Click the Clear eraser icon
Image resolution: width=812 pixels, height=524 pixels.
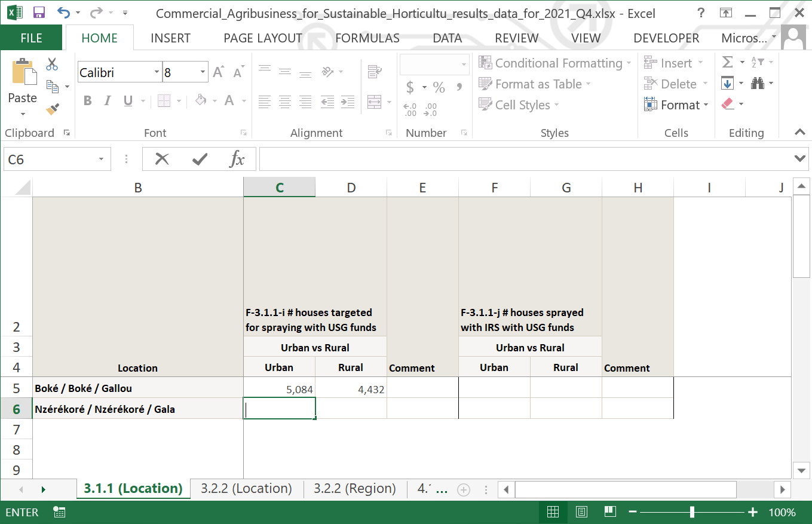tap(727, 104)
